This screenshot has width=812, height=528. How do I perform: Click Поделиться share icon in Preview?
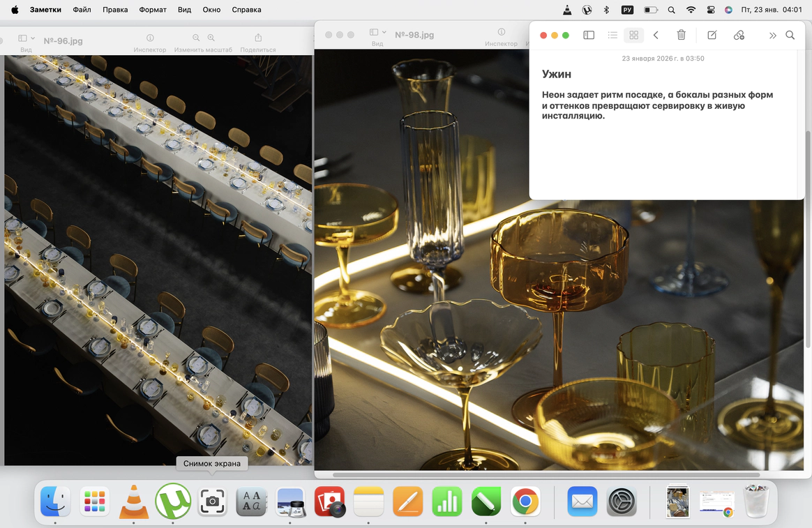258,38
